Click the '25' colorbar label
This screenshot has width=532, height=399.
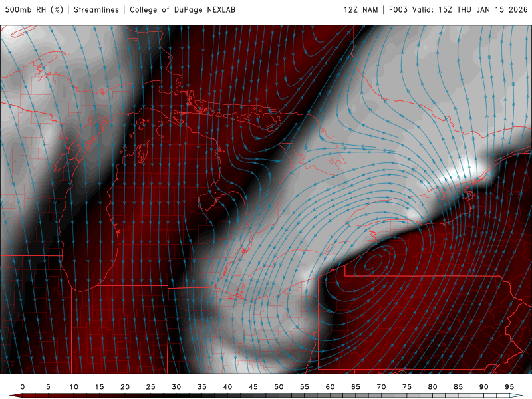(151, 387)
